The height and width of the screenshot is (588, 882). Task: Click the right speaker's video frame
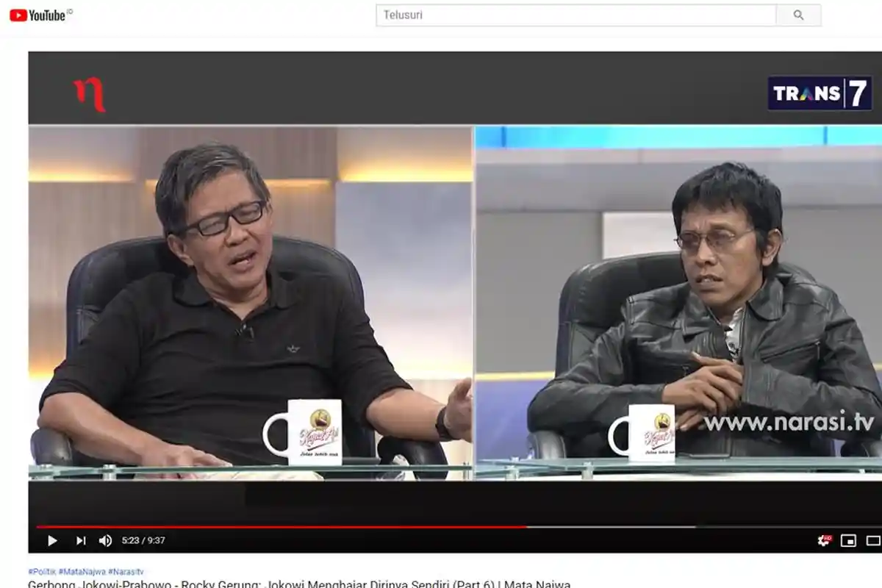point(678,301)
